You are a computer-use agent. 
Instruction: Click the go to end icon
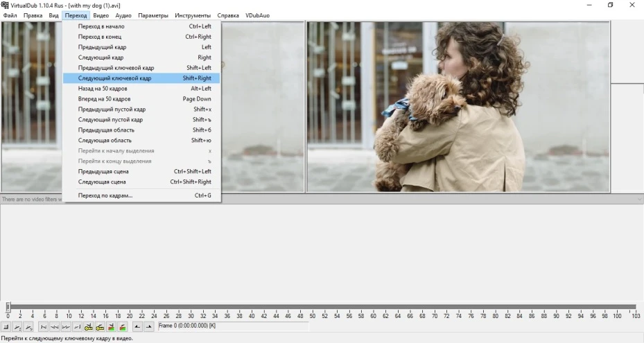(x=77, y=326)
